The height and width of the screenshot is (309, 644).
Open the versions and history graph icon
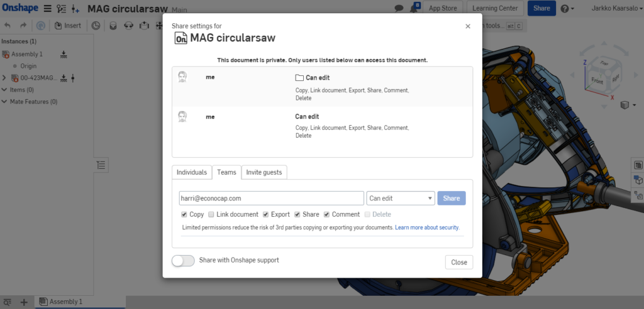62,8
